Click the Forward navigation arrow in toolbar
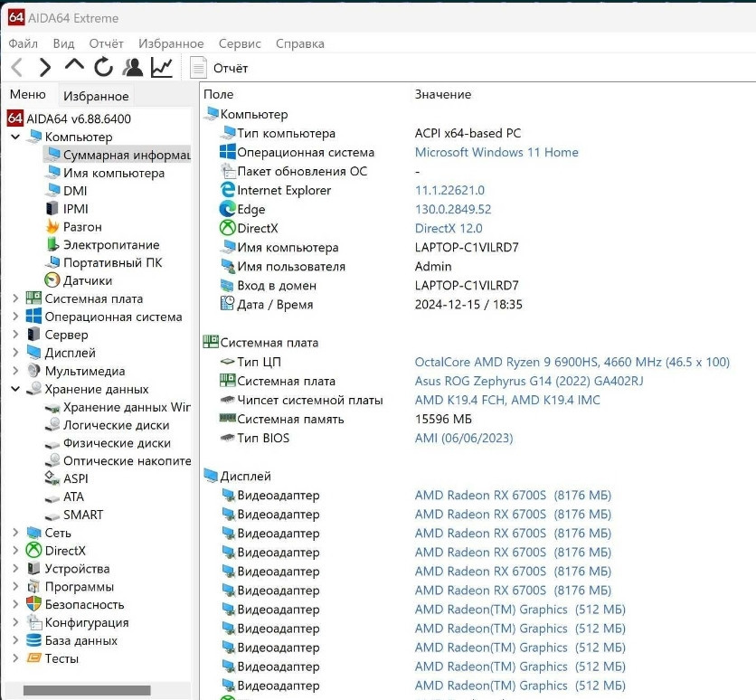 pyautogui.click(x=45, y=67)
